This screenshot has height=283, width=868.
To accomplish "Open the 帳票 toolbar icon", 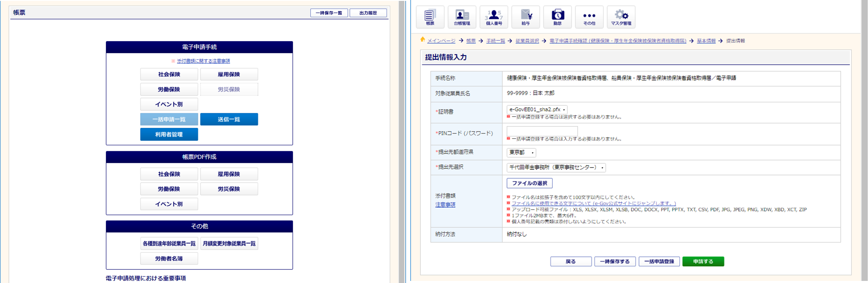I will coord(430,17).
